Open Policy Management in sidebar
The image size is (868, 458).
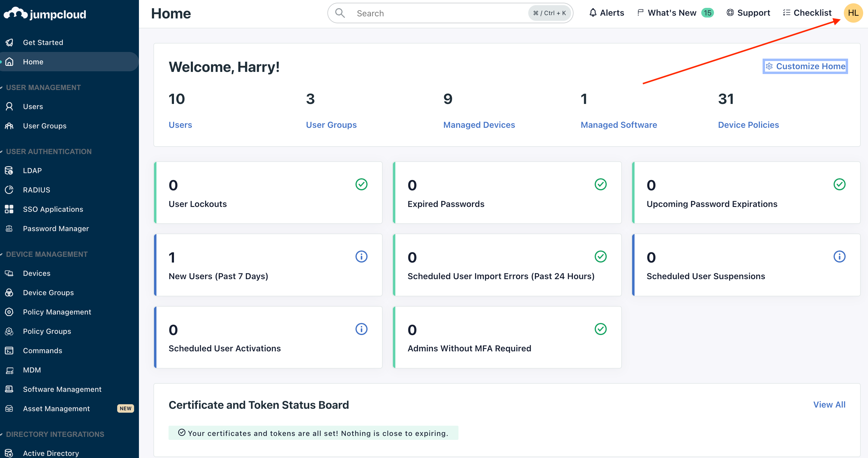57,312
